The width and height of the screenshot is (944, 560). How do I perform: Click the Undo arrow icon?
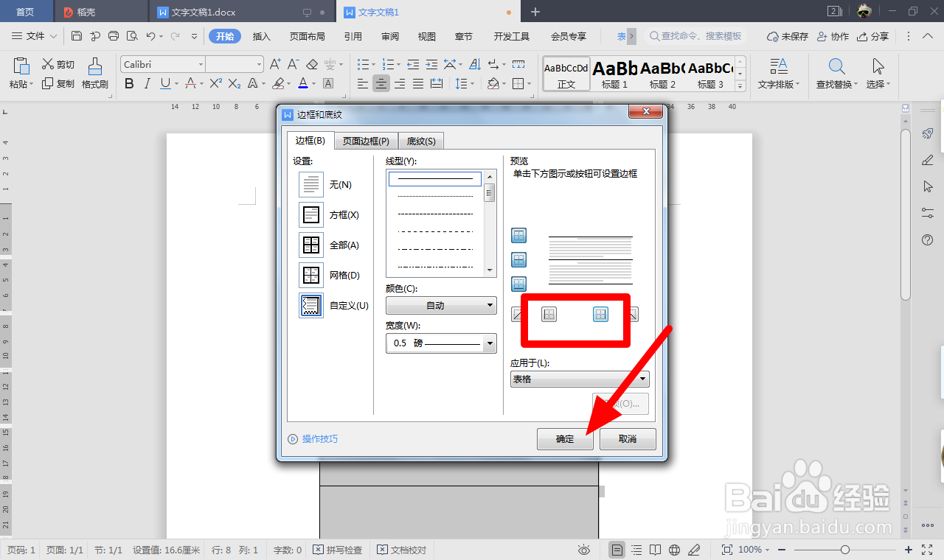[150, 36]
